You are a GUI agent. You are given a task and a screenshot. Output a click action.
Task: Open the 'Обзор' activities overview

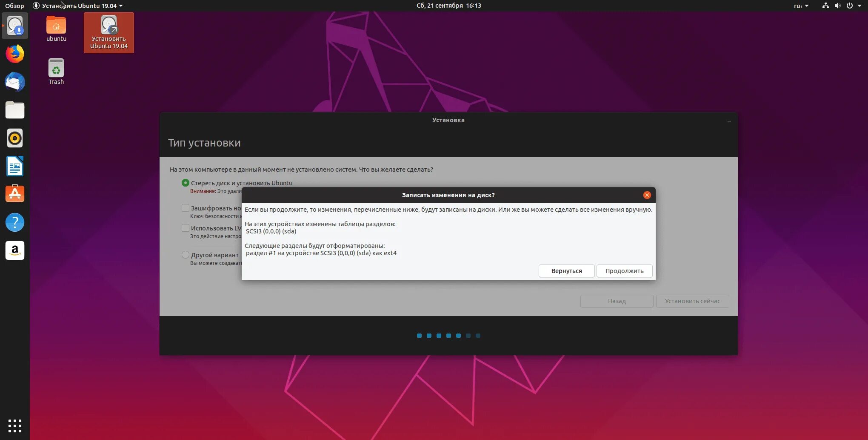[x=14, y=6]
